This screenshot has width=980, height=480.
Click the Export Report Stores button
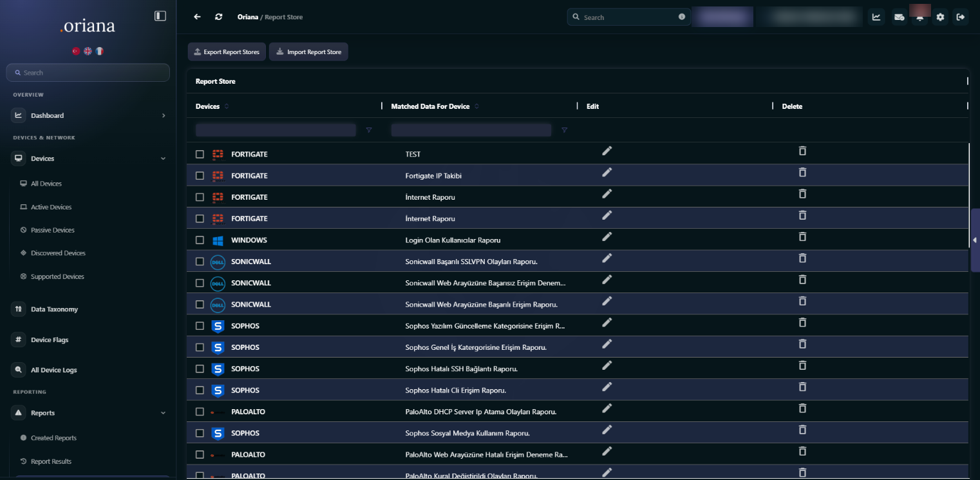227,52
